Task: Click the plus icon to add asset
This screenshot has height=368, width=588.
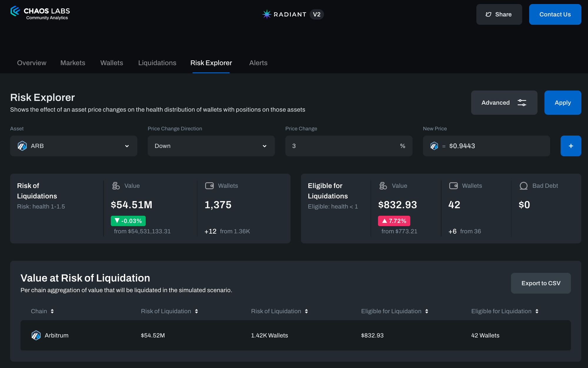Action: click(x=570, y=146)
